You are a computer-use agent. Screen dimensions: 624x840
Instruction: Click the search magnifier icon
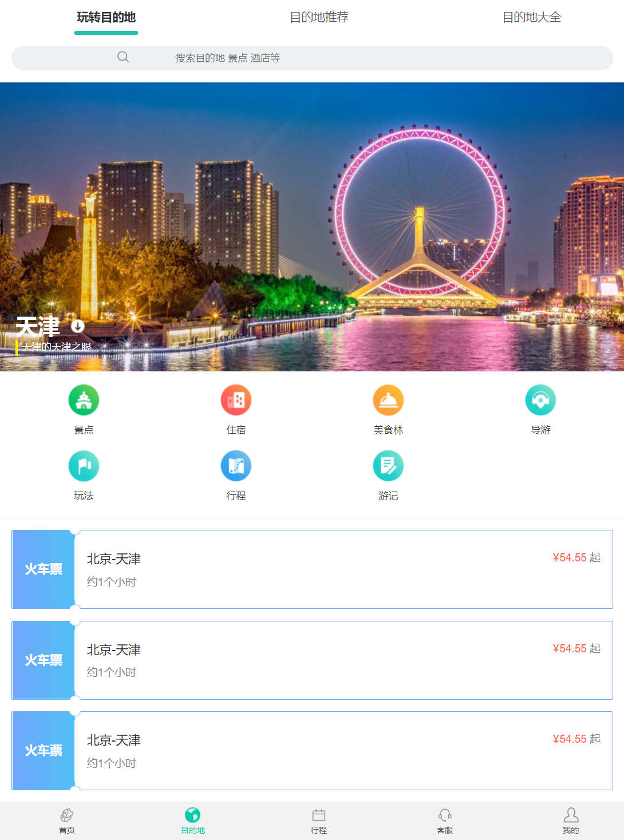[x=123, y=57]
